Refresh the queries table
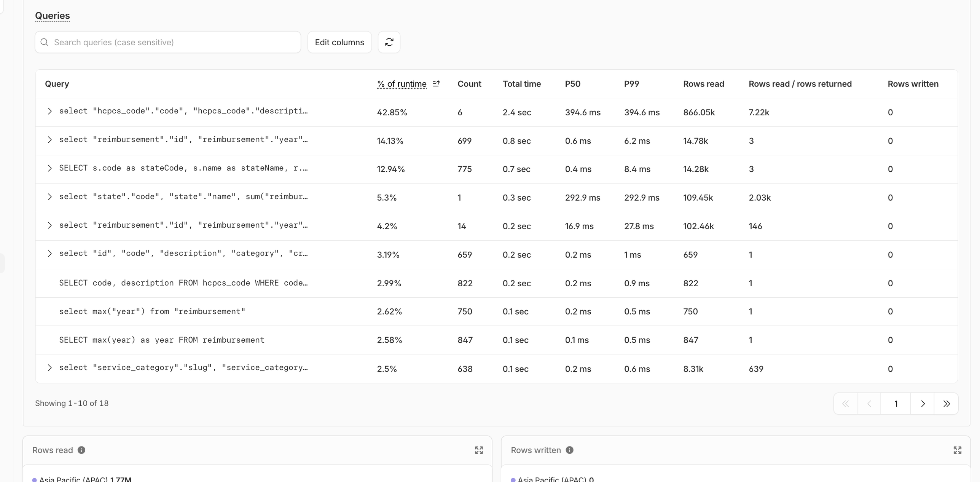980x482 pixels. pyautogui.click(x=389, y=42)
